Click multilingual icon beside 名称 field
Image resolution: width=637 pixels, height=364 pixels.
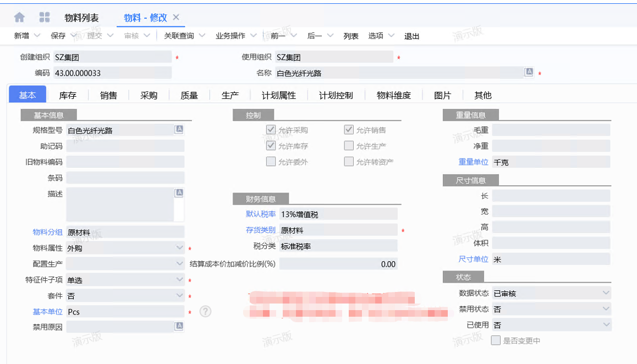click(529, 72)
